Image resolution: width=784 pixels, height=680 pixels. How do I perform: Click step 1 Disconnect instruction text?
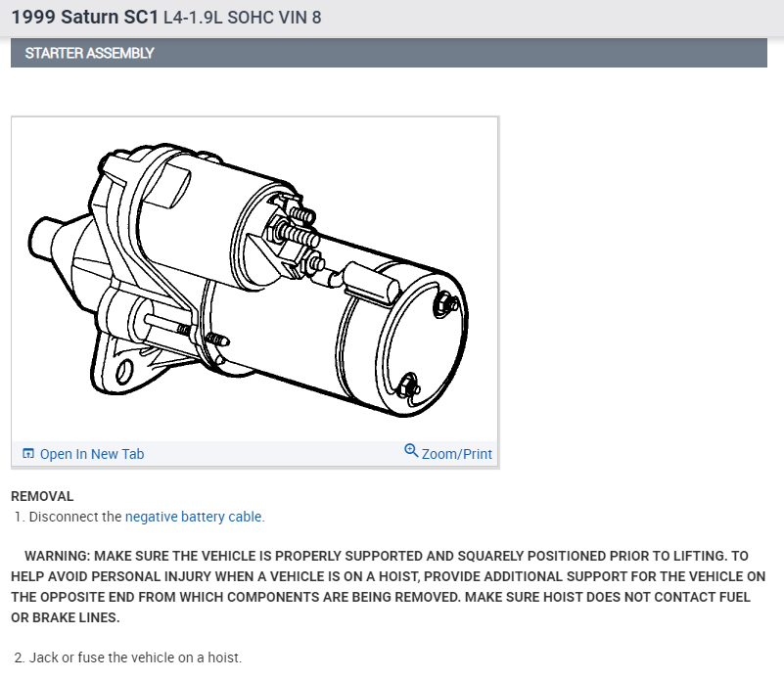click(140, 517)
